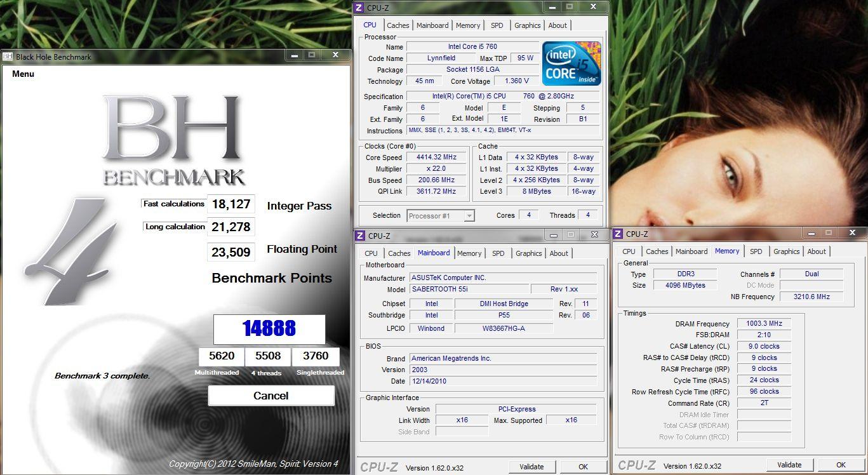This screenshot has width=868, height=475.
Task: Click the total score field showing 14888
Action: tap(269, 329)
